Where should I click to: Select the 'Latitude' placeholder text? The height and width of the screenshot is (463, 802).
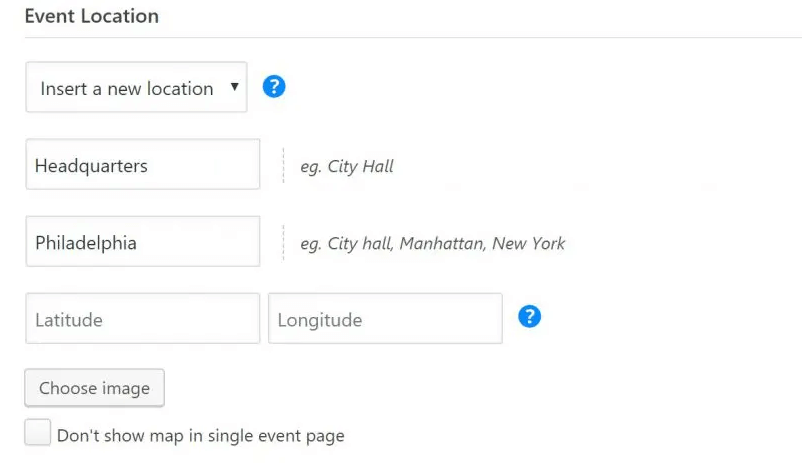(69, 320)
